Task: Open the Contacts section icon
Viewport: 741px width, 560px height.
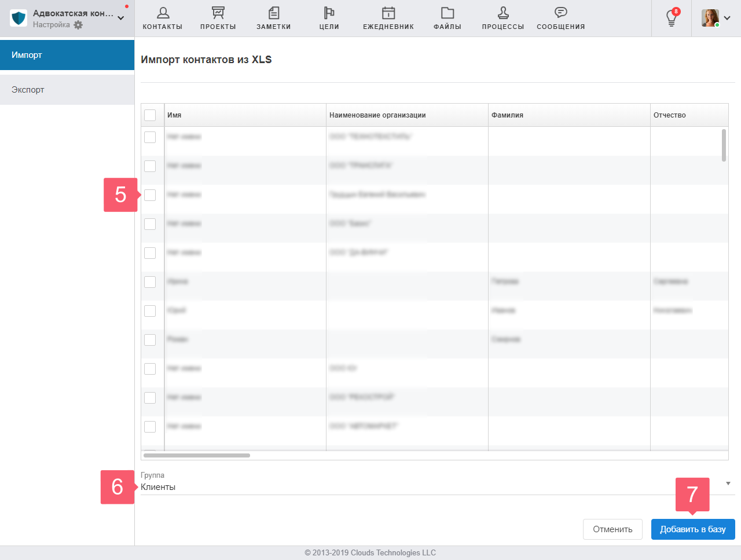Action: (x=163, y=13)
